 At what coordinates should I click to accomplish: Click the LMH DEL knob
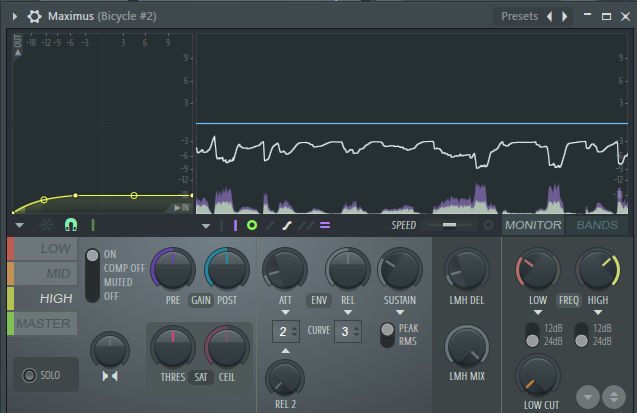pos(466,269)
